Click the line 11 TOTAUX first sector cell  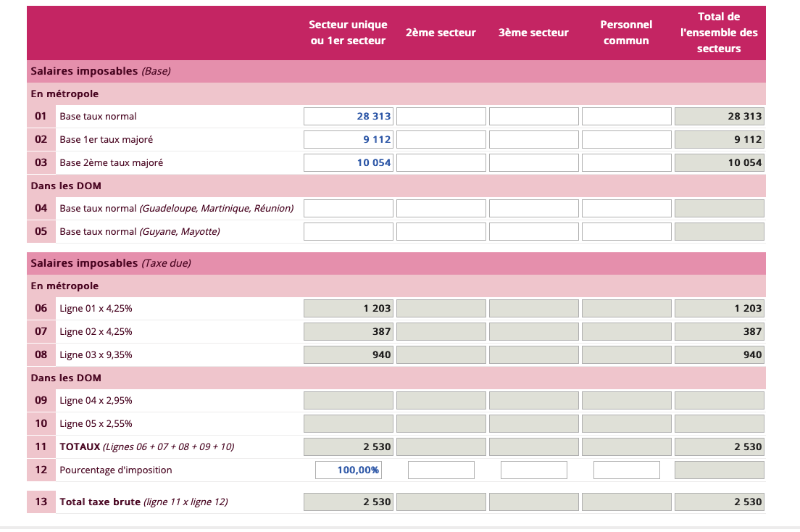point(348,446)
